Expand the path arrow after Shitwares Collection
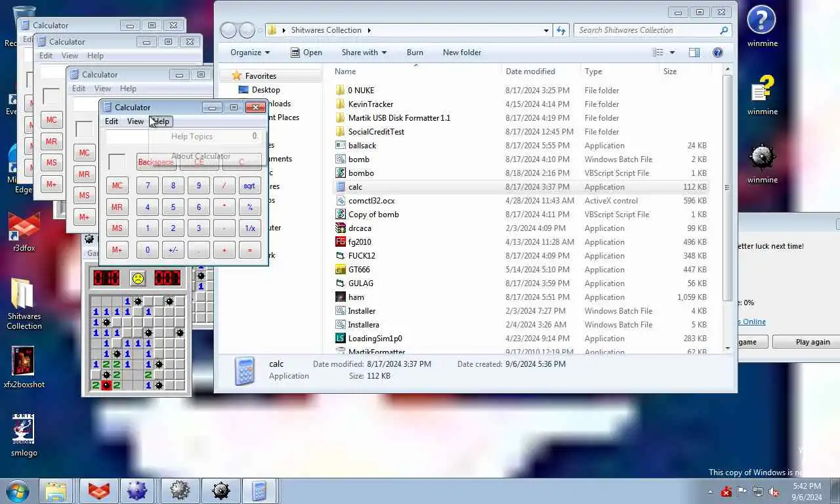 369,30
